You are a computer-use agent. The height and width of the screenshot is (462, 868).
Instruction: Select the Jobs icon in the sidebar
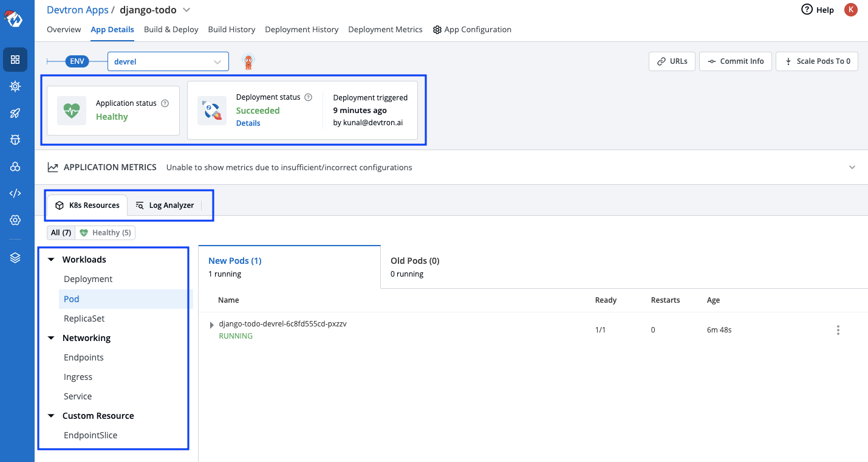[x=16, y=86]
